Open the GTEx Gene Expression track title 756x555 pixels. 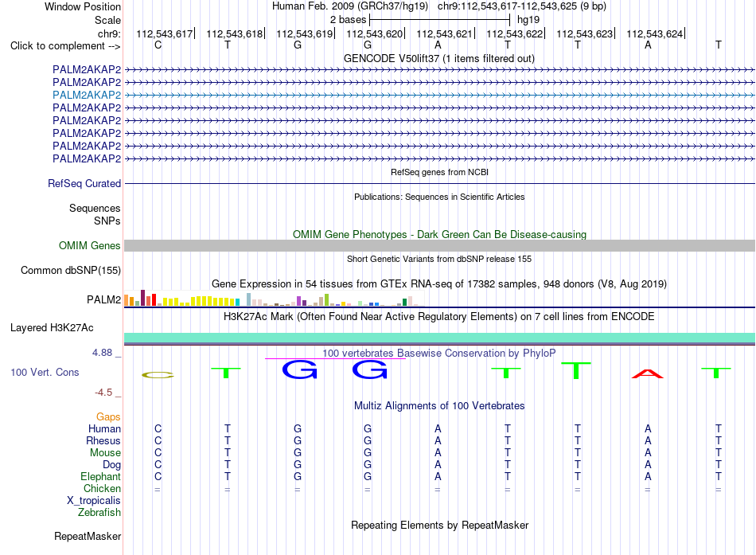click(439, 283)
